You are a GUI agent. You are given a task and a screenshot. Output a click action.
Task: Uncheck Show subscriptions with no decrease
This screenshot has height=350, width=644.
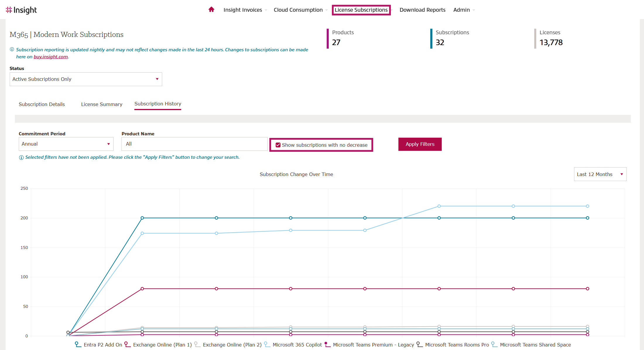click(x=278, y=145)
